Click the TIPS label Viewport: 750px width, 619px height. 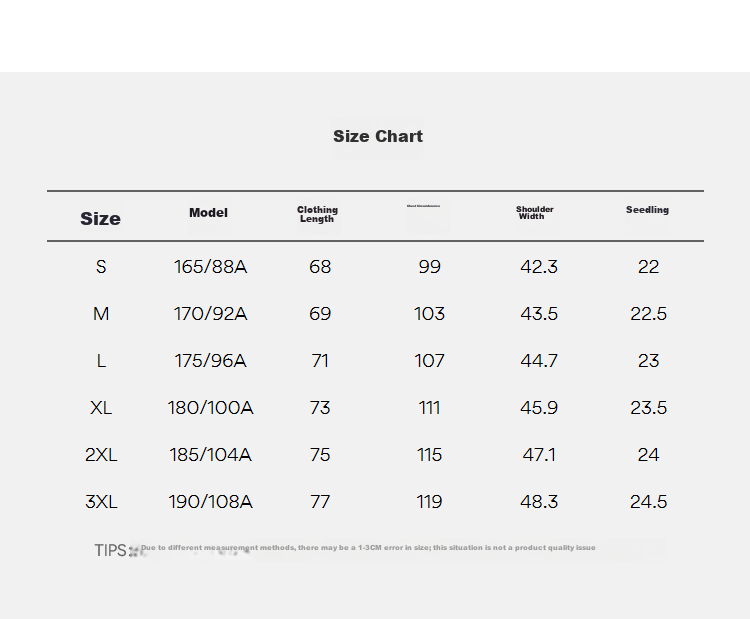(110, 551)
